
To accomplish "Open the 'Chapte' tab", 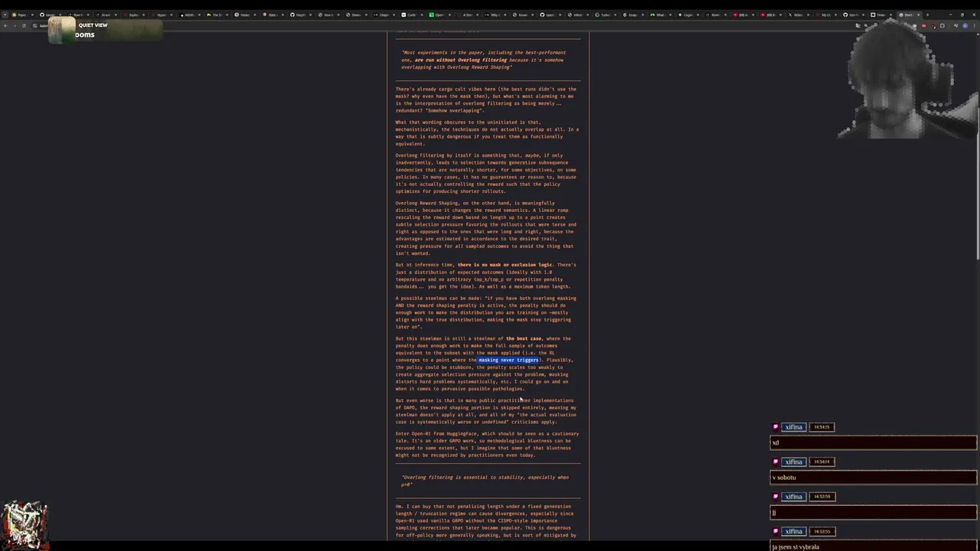I will pyautogui.click(x=383, y=15).
